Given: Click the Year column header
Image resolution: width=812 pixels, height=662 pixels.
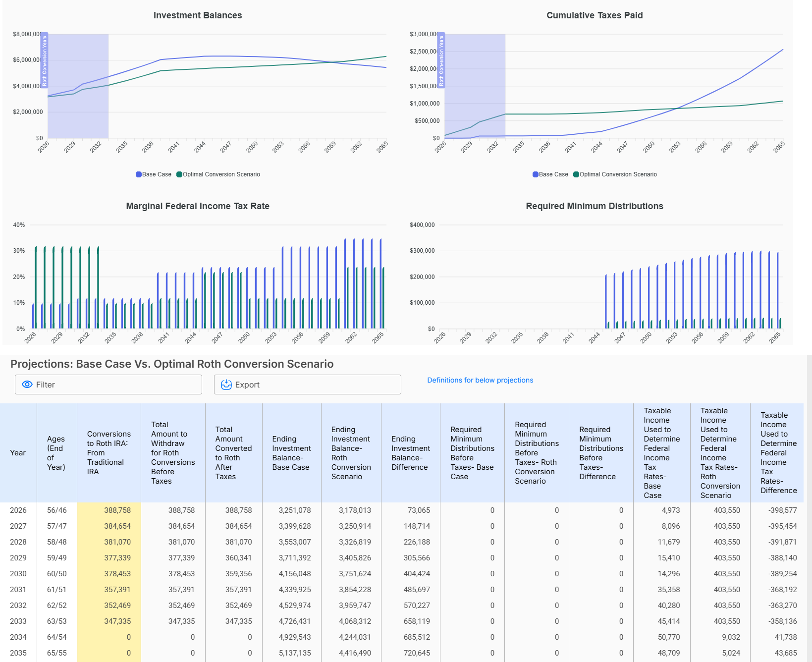Looking at the screenshot, I should click(x=18, y=453).
